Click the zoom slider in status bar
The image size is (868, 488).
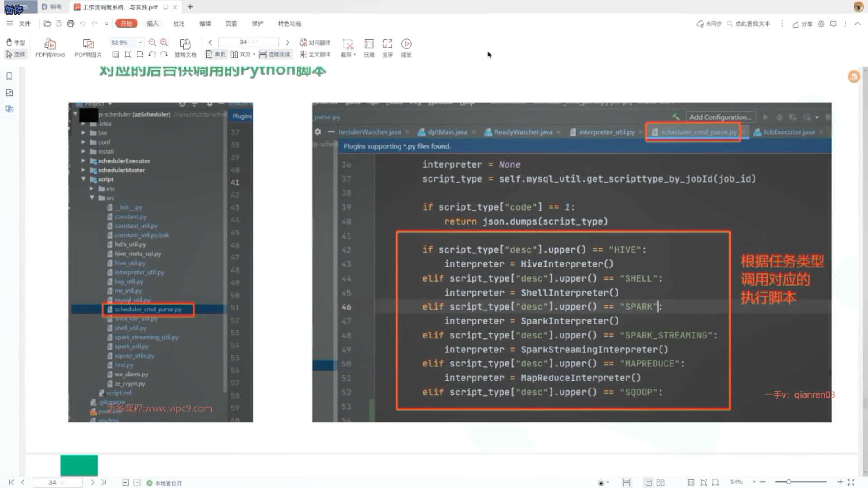coord(788,482)
